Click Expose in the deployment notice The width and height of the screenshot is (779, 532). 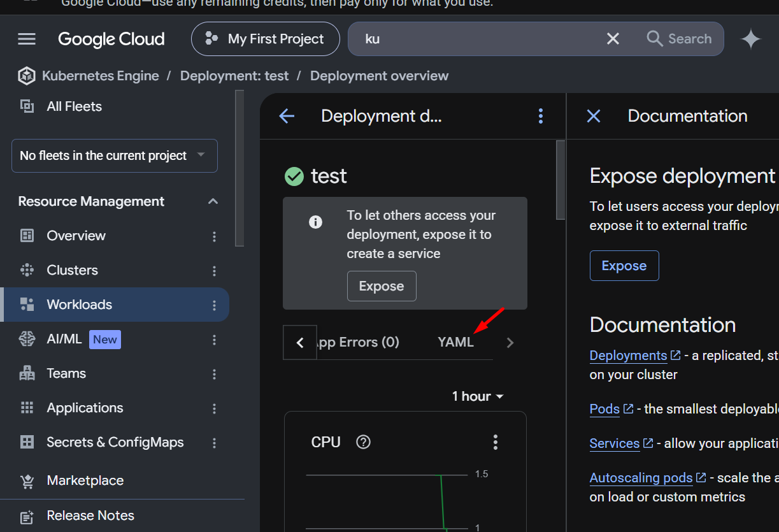(x=382, y=286)
